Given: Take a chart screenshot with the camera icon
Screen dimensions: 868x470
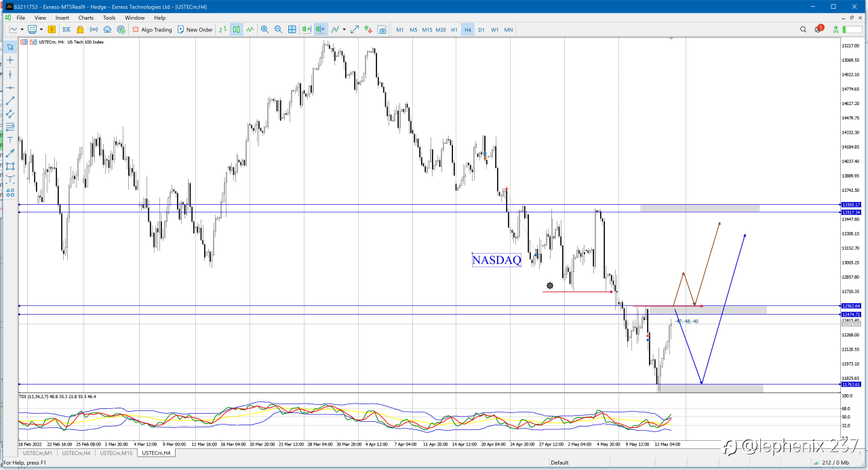Looking at the screenshot, I should pos(382,30).
